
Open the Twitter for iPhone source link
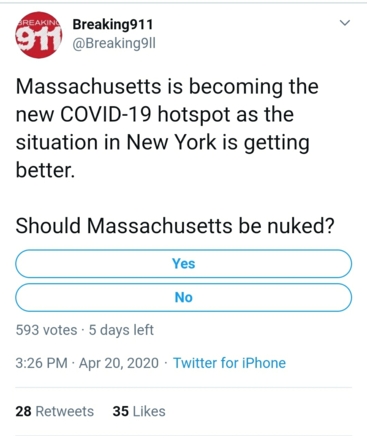tap(229, 363)
